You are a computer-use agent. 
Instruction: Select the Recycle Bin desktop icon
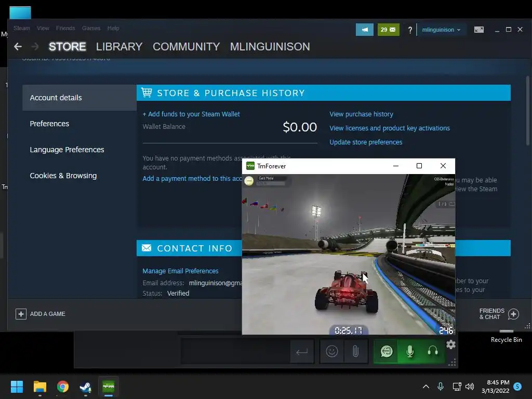[x=506, y=337]
